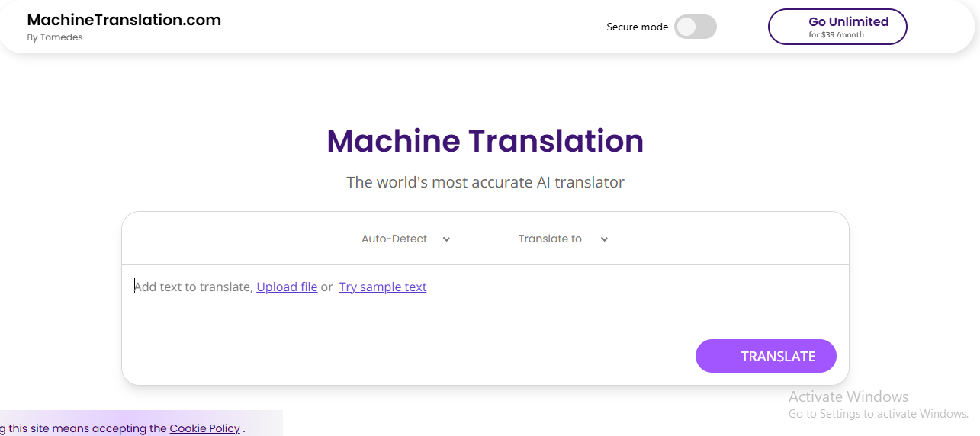Click the 'world's most accurate AI translator' tagline
This screenshot has height=436, width=980.
485,182
